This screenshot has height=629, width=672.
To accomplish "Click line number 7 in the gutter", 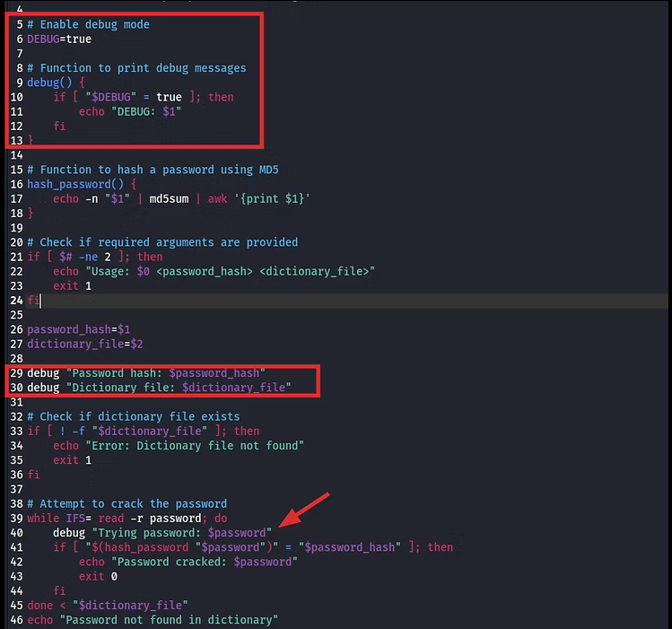I will 20,54.
